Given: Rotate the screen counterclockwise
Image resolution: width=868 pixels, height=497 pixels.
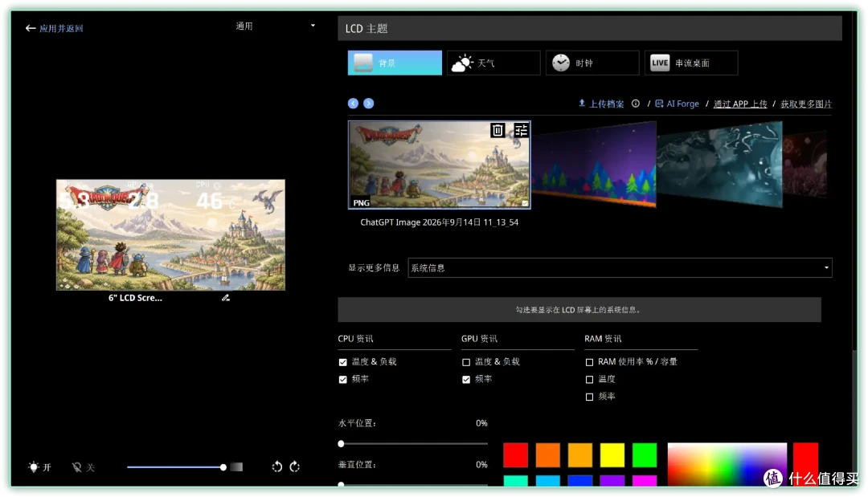Looking at the screenshot, I should (x=276, y=467).
